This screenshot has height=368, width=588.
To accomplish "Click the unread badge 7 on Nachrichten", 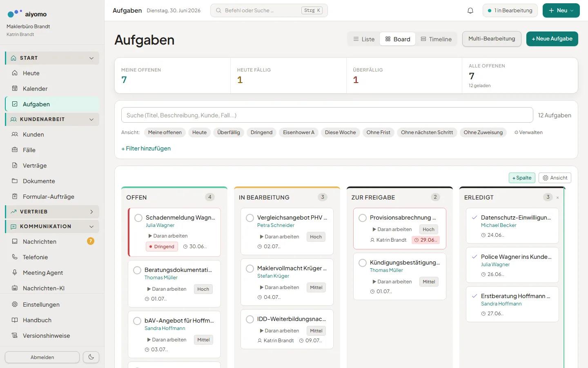I will click(91, 241).
